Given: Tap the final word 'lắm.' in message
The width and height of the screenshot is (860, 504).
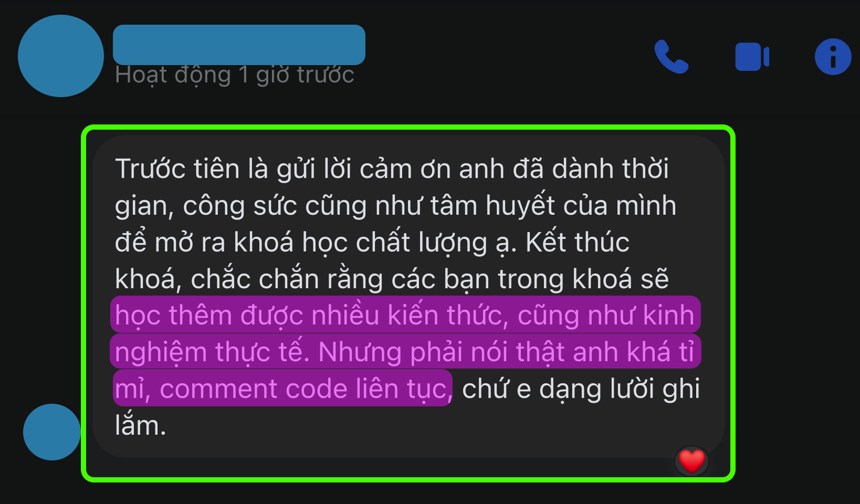Looking at the screenshot, I should pyautogui.click(x=141, y=425).
